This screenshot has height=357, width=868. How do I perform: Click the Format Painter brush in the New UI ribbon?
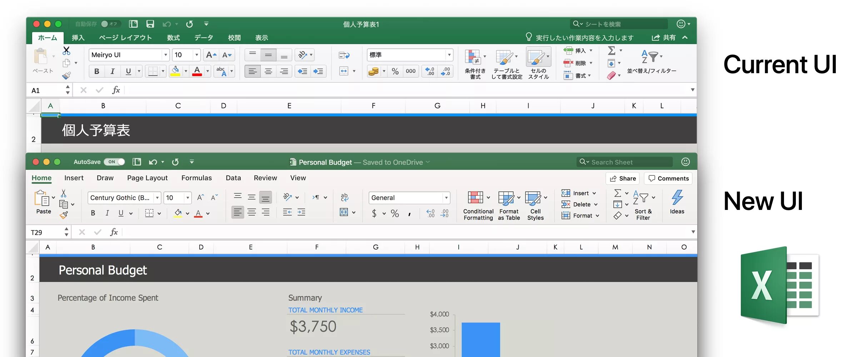pos(64,215)
